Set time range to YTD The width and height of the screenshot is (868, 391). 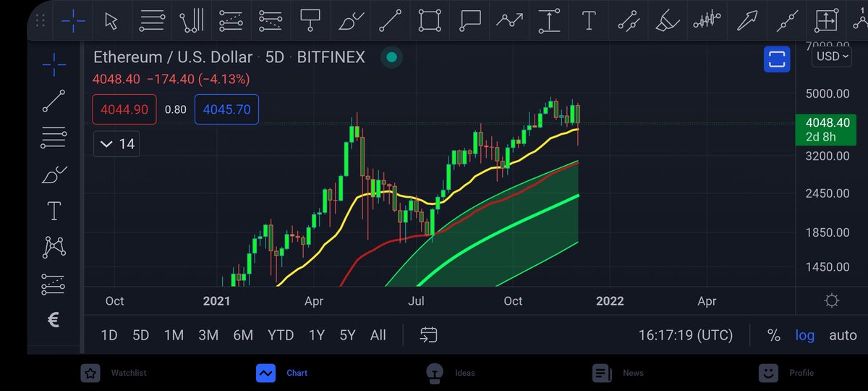coord(281,335)
